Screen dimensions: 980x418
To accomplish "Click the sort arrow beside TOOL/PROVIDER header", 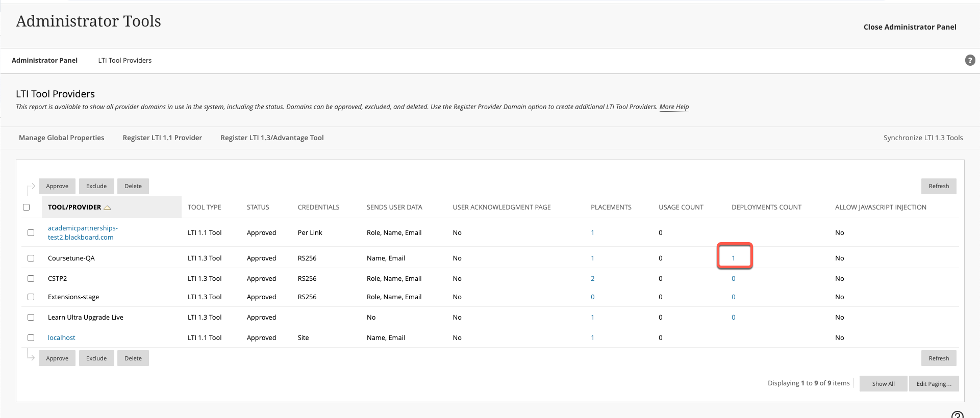I will 107,207.
